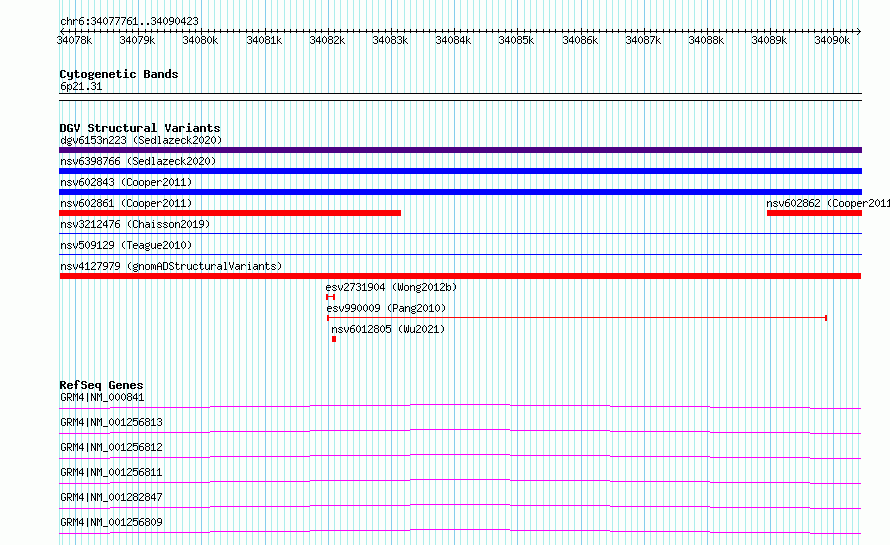Open the GRM4|NM_001256813 transcript label
This screenshot has height=545, width=890.
[111, 422]
